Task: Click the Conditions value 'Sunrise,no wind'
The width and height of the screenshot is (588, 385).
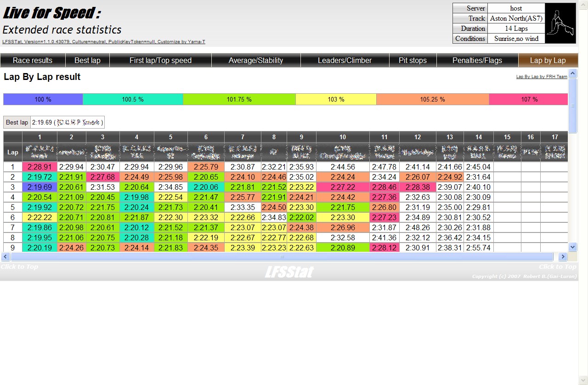Action: 516,39
